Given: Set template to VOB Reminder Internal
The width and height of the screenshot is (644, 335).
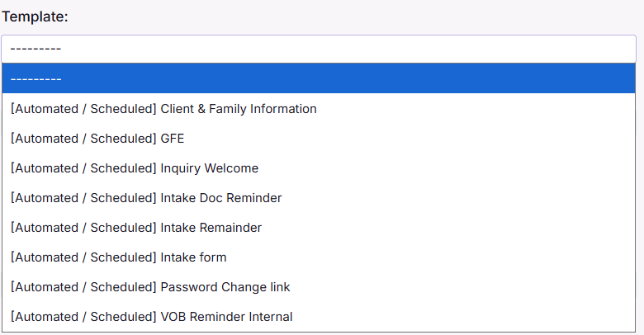Looking at the screenshot, I should click(152, 317).
